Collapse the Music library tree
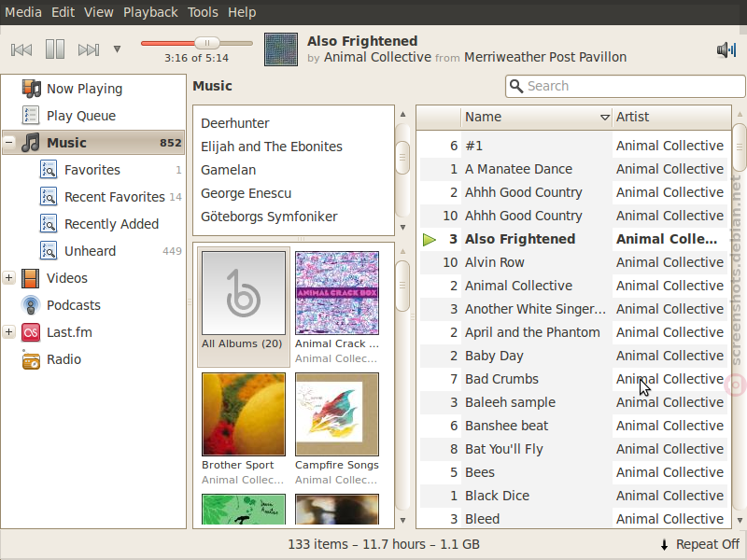 [9, 143]
